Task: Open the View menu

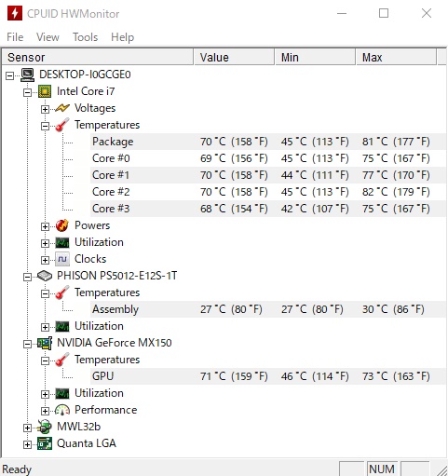Action: [x=48, y=37]
